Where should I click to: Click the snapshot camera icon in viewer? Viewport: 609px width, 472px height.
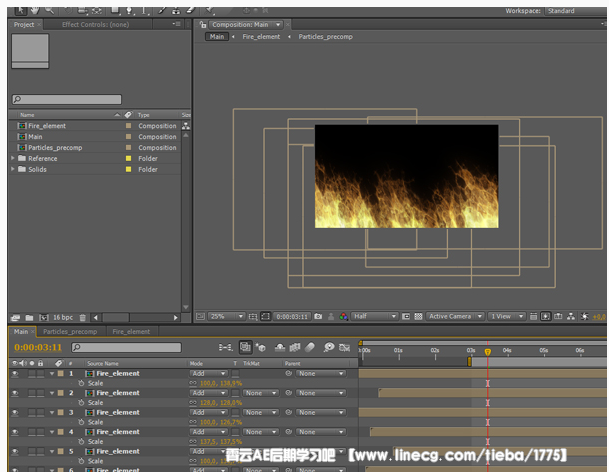318,316
